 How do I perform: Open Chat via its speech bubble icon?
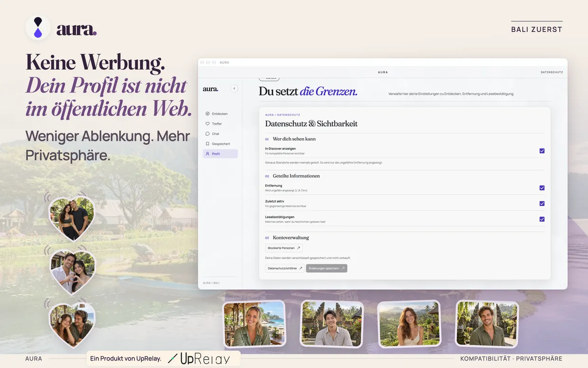point(207,134)
